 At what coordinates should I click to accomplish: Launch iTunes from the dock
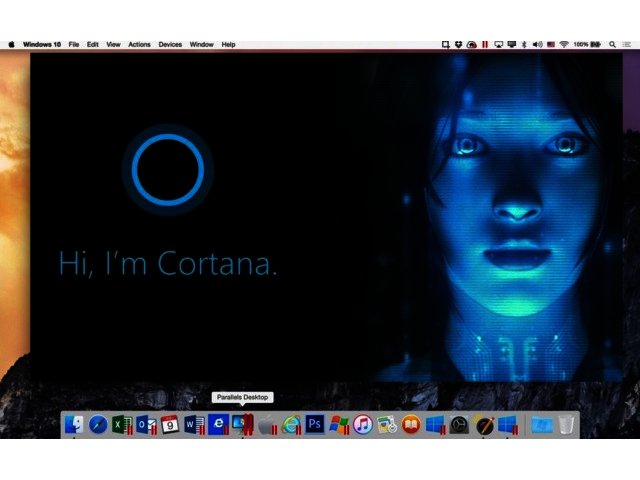[362, 424]
